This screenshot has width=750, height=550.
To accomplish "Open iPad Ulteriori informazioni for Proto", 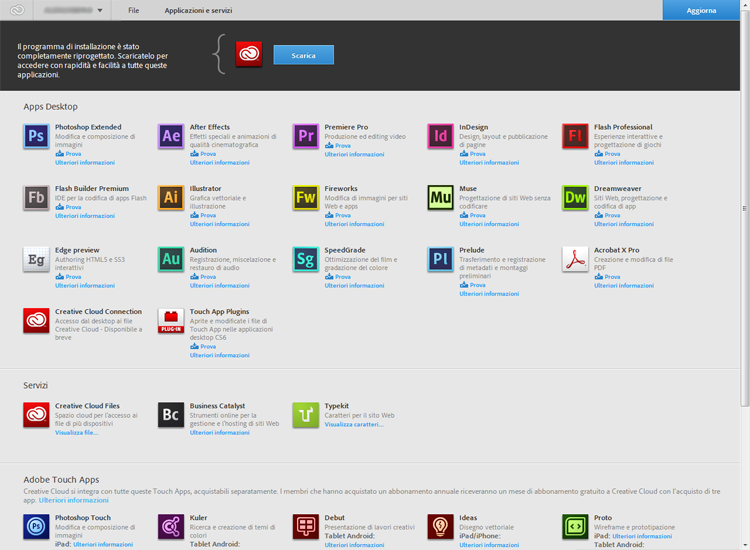I will point(642,536).
